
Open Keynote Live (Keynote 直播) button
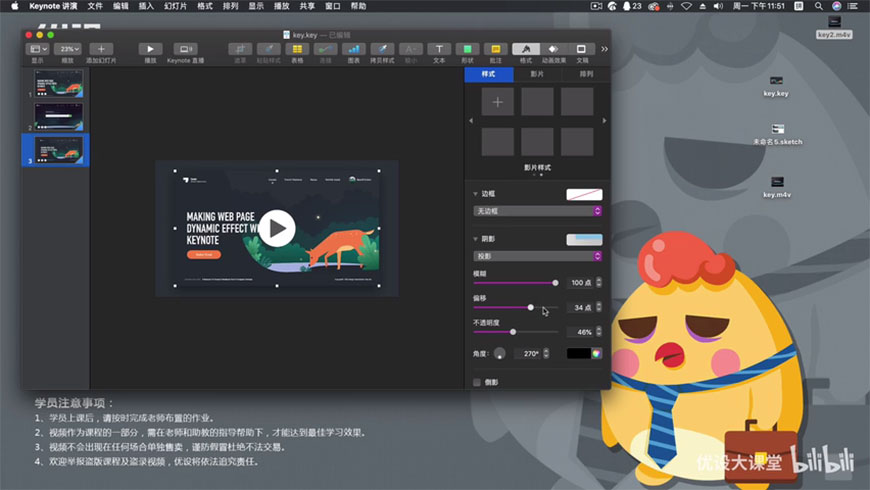(x=185, y=49)
